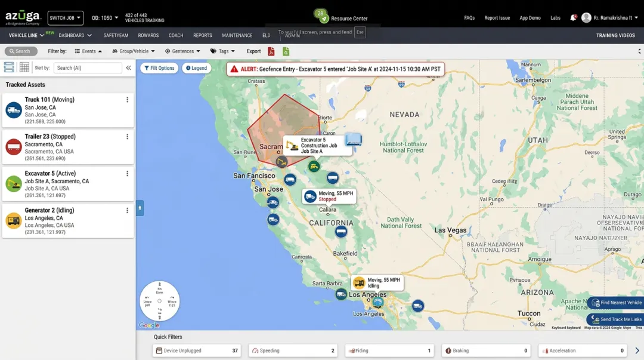The width and height of the screenshot is (644, 360).
Task: Click the excavator marker inside the geofence
Action: pos(281,162)
